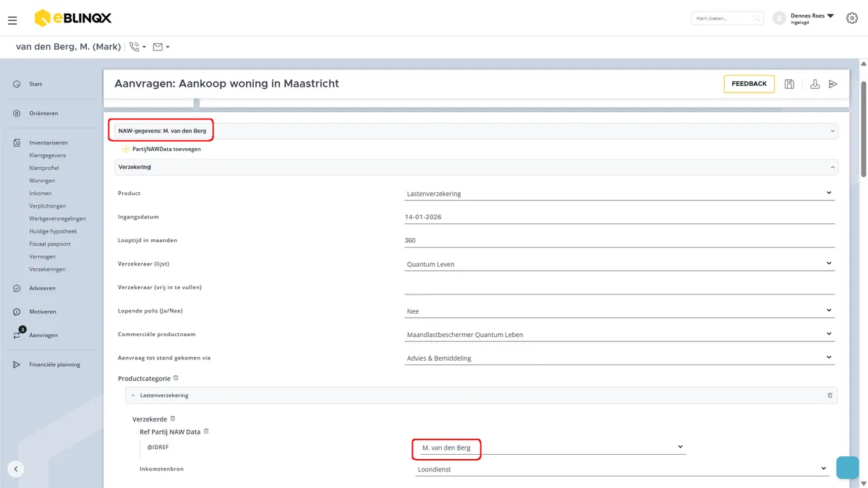Open the blue chat widget button
This screenshot has width=868, height=488.
point(847,468)
